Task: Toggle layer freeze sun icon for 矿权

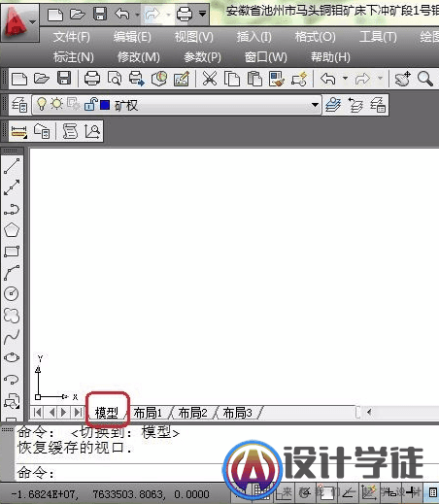Action: point(57,104)
